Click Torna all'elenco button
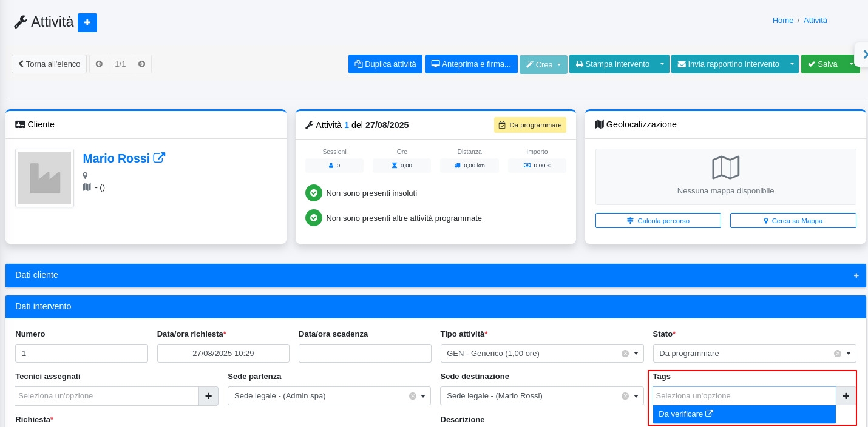 coord(49,64)
